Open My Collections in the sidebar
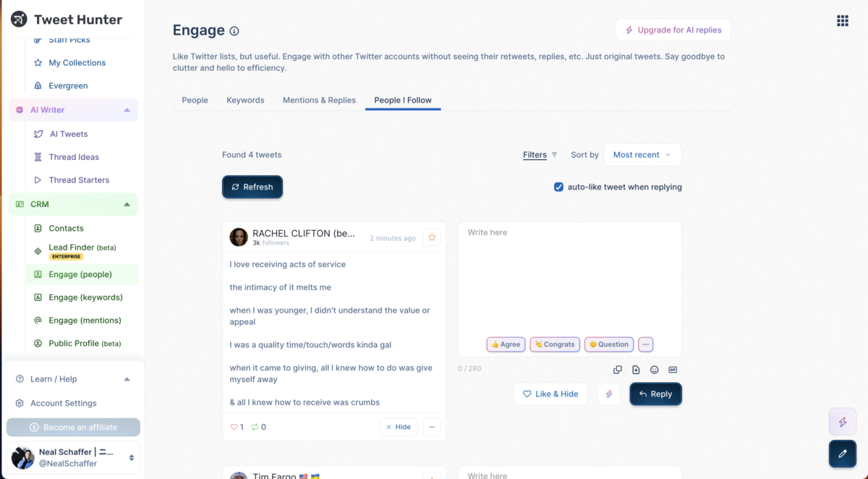Viewport: 868px width, 479px height. pyautogui.click(x=77, y=63)
